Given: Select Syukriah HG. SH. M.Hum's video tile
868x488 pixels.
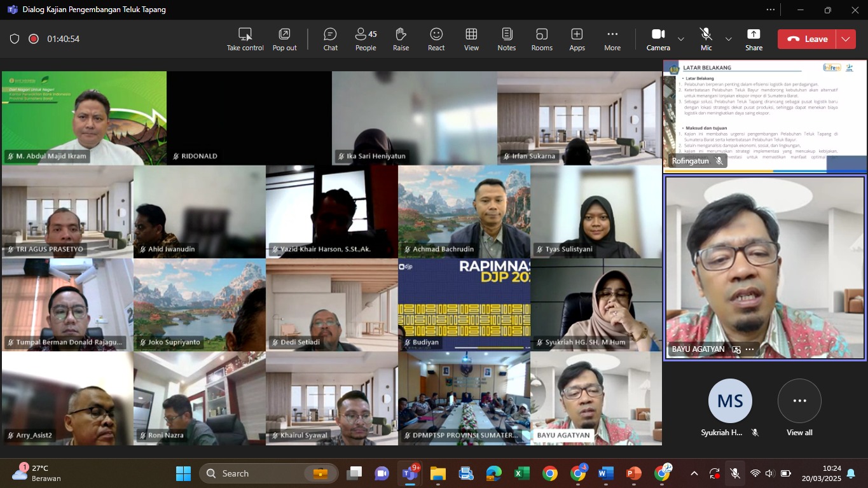Looking at the screenshot, I should point(596,305).
